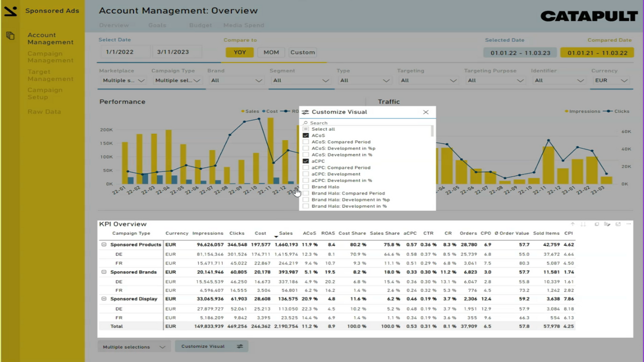Screen dimensions: 644x362
Task: Uncheck the ACoS checkbox
Action: tap(305, 136)
